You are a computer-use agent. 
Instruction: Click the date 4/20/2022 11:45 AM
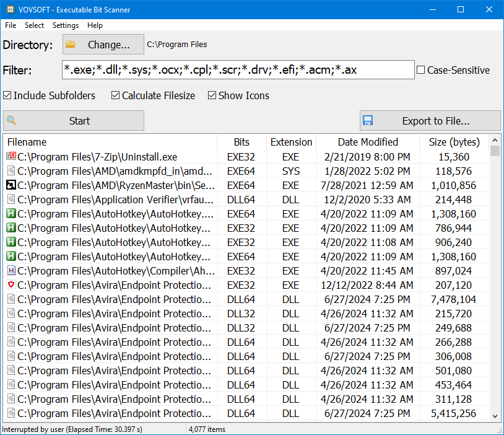click(x=367, y=271)
